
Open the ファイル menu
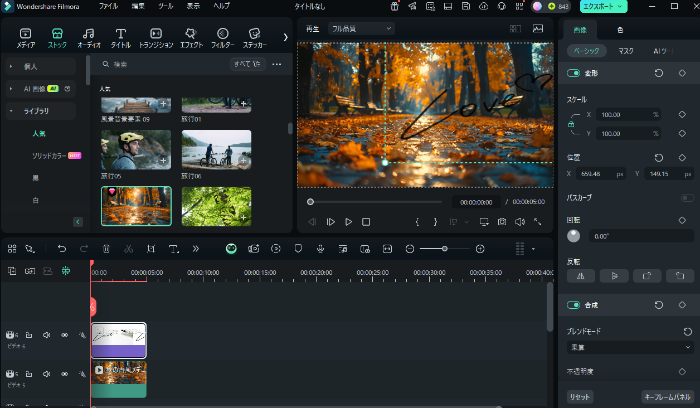(108, 6)
